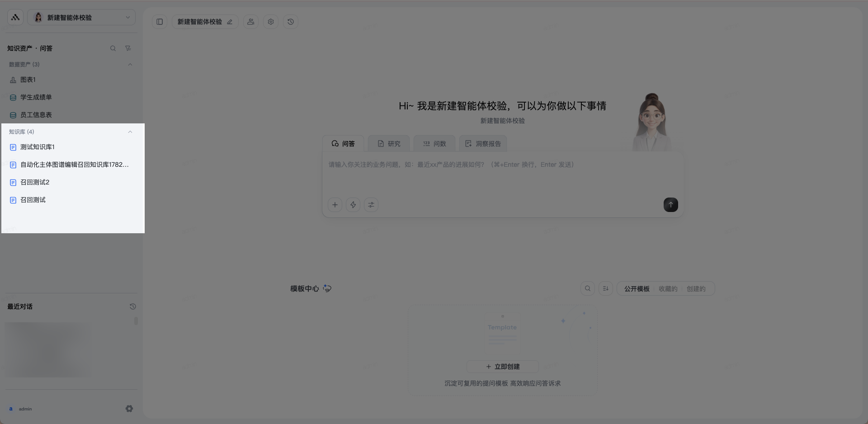
Task: Open settings gear next to admin
Action: [129, 409]
